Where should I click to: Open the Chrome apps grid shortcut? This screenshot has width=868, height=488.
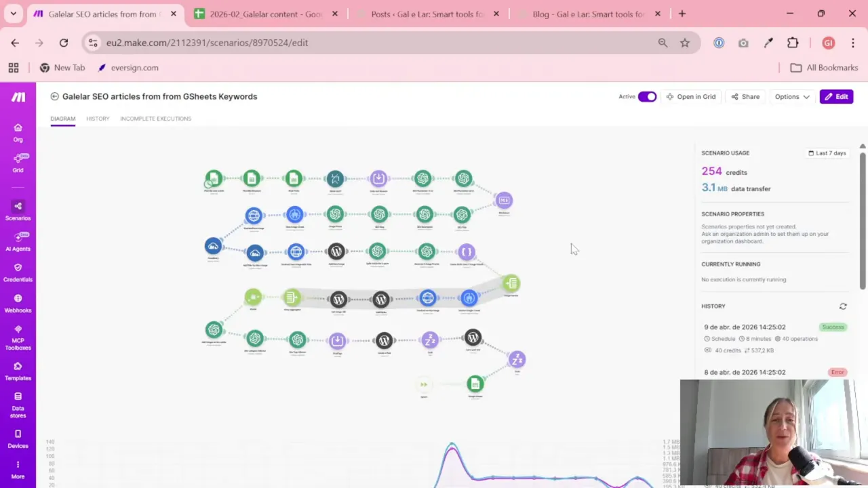coord(14,68)
